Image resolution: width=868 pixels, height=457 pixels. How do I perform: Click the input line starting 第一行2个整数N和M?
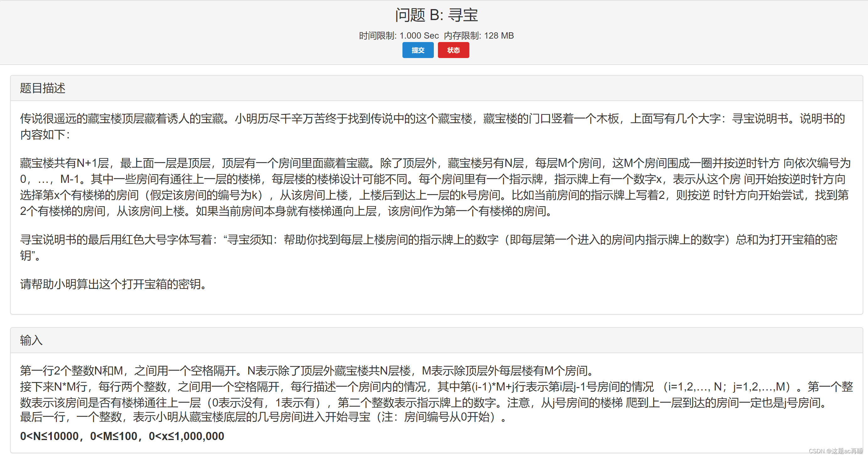coord(307,371)
